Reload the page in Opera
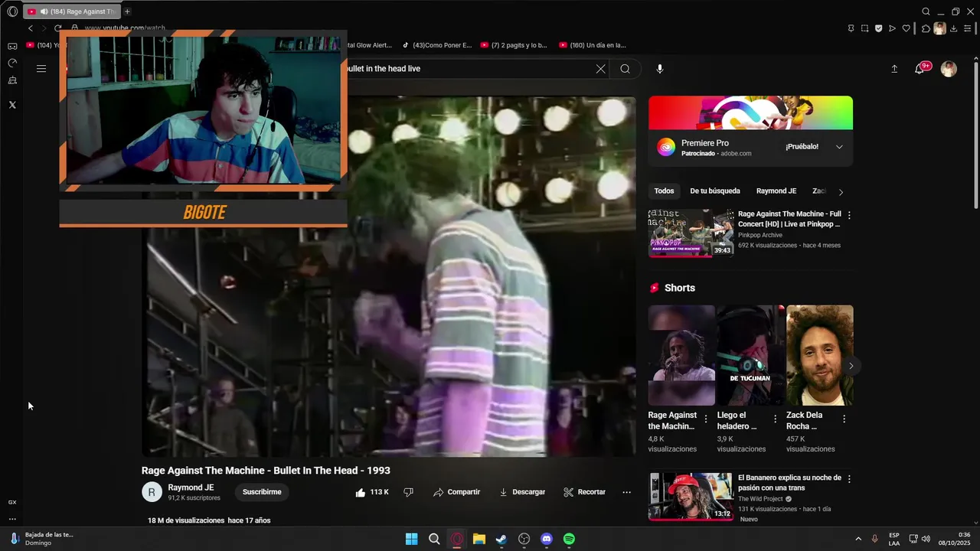This screenshot has height=551, width=980. tap(57, 28)
